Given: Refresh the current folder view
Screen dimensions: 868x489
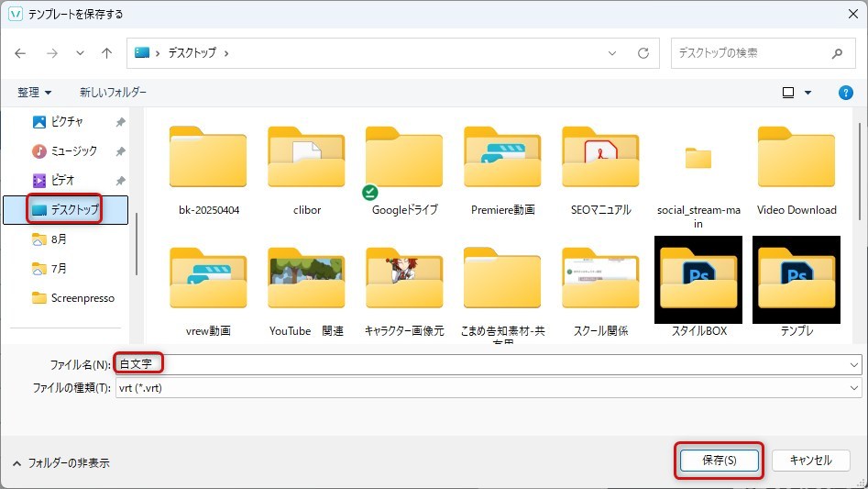Looking at the screenshot, I should [x=643, y=53].
